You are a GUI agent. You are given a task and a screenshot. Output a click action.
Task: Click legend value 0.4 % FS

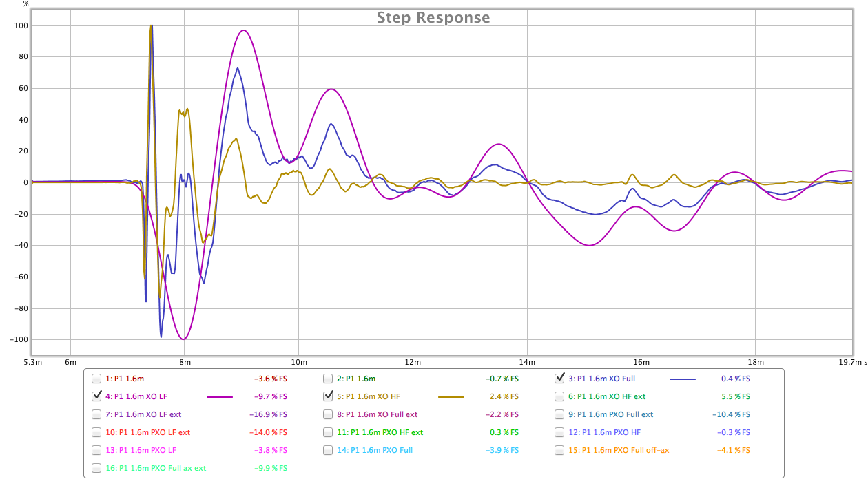point(736,379)
